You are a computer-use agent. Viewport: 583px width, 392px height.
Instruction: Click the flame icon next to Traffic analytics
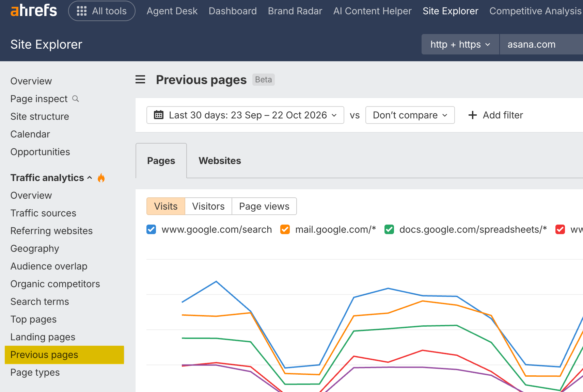[101, 178]
